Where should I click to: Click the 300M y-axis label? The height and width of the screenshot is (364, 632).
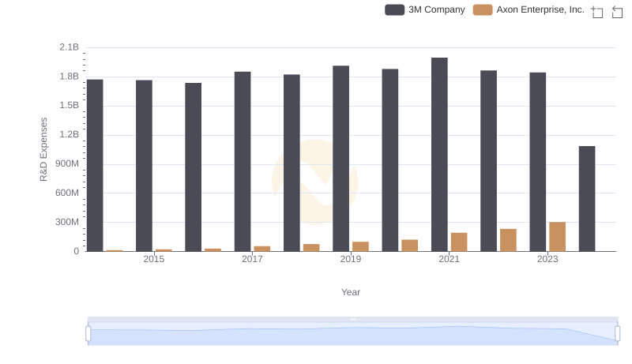[67, 222]
